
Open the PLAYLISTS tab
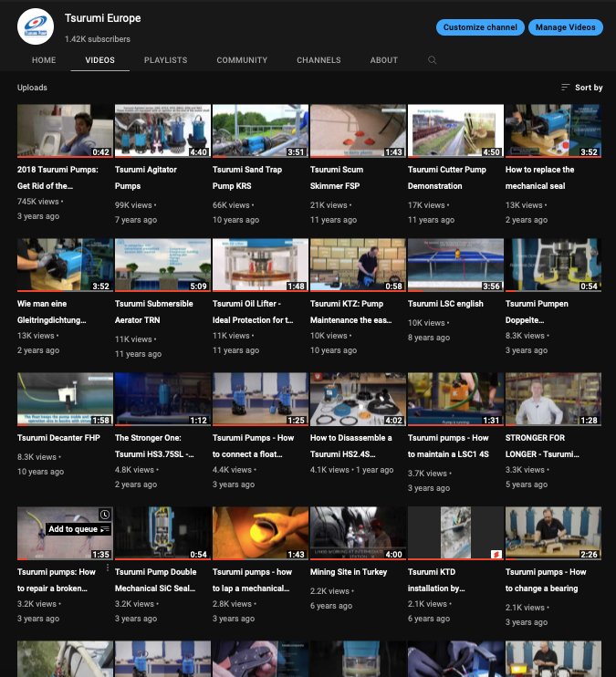tap(165, 60)
